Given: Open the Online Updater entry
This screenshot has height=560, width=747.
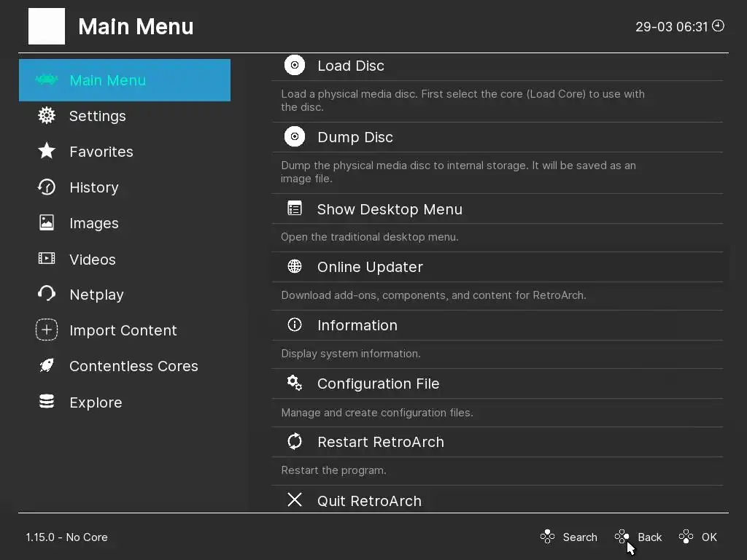Looking at the screenshot, I should (498, 267).
